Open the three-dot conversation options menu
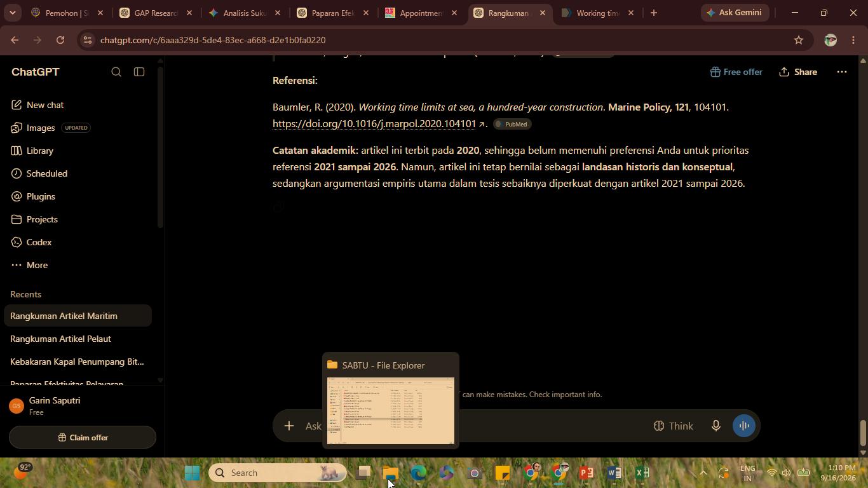868x488 pixels. [x=842, y=72]
